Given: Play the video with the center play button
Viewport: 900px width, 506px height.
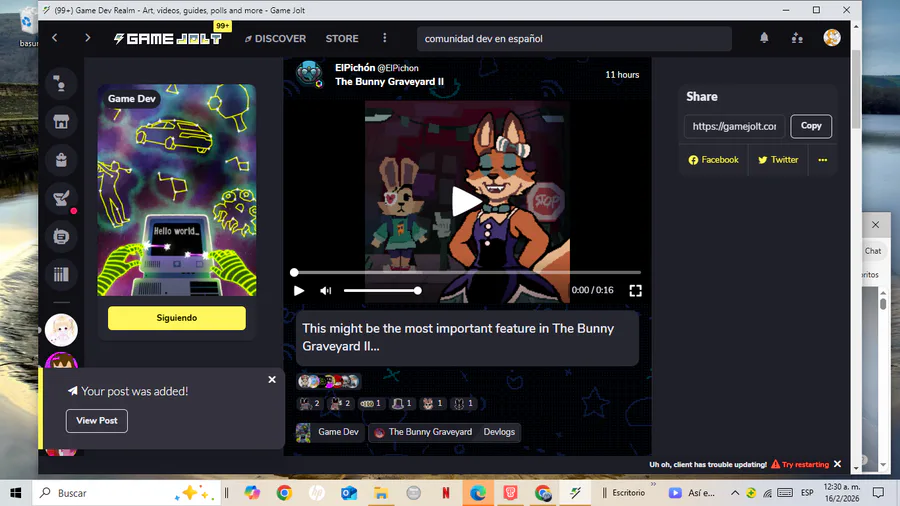Looking at the screenshot, I should (x=467, y=201).
